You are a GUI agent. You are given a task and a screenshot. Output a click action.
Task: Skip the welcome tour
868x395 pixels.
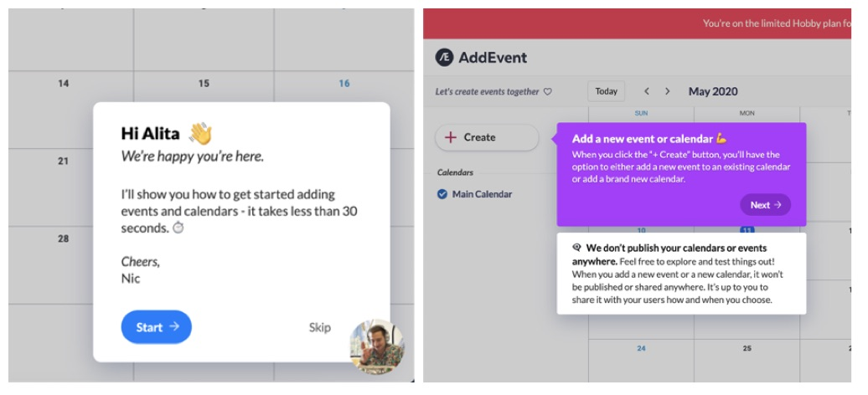tap(319, 327)
